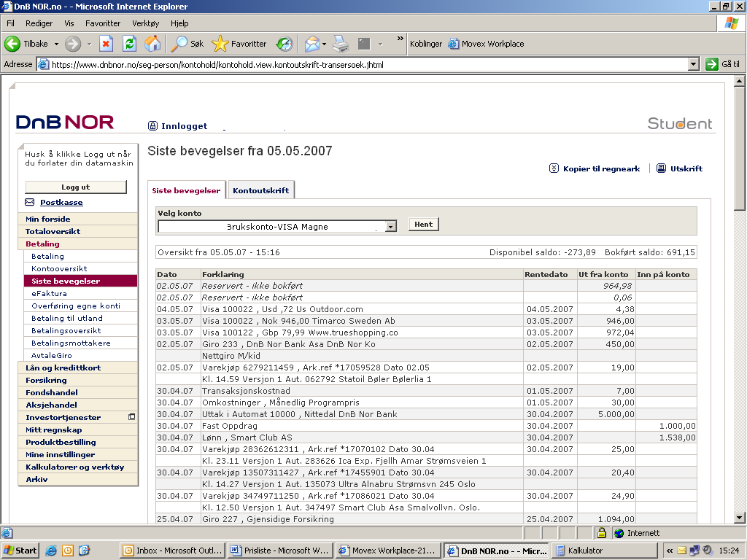The height and width of the screenshot is (560, 747).
Task: Open the mail icon dropdown arrow
Action: pos(324,44)
